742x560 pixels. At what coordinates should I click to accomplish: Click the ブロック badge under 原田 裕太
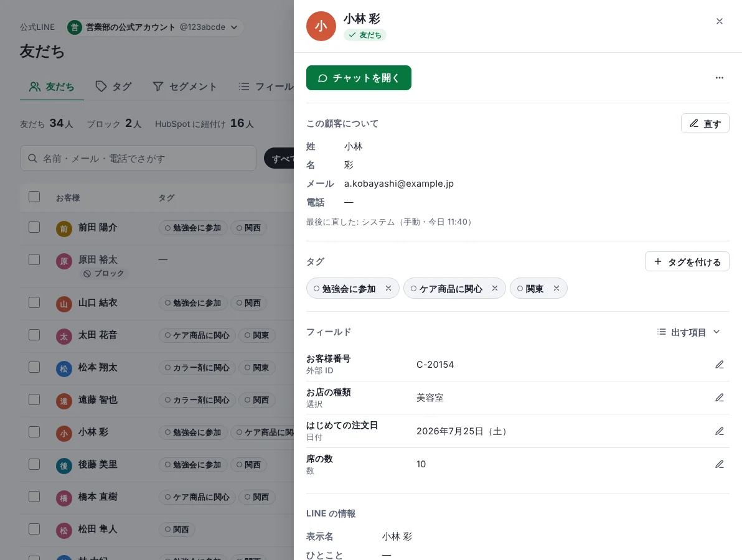tap(103, 273)
